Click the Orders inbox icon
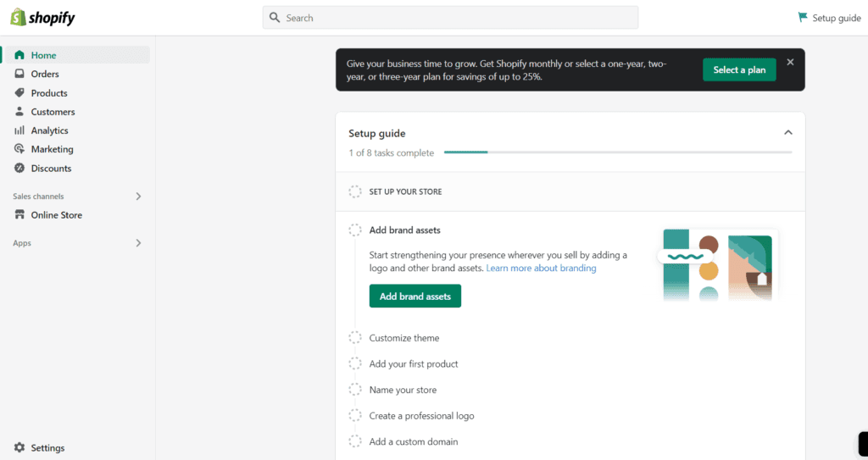This screenshot has height=460, width=868. click(x=19, y=74)
